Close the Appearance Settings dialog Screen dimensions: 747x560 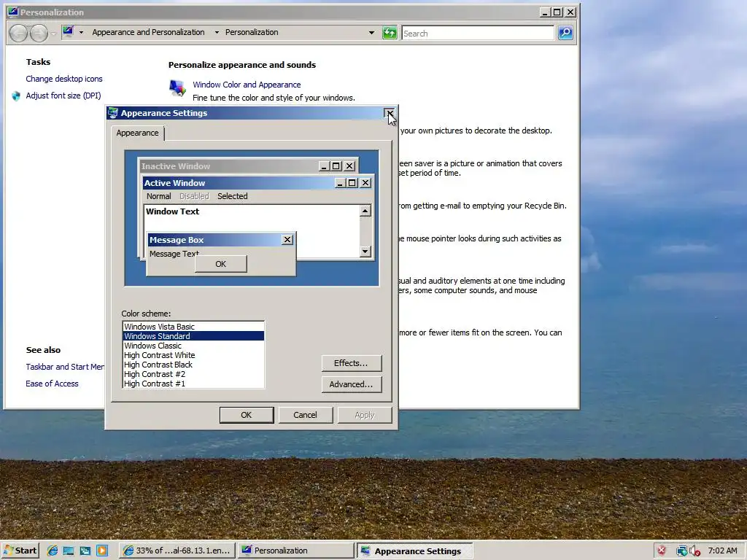point(390,113)
